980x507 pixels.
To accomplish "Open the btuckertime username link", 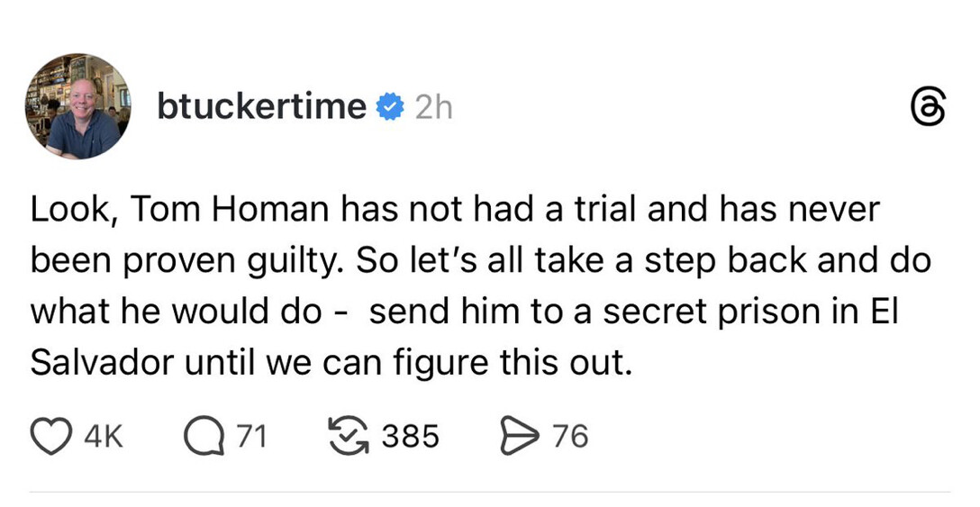I will 261,108.
